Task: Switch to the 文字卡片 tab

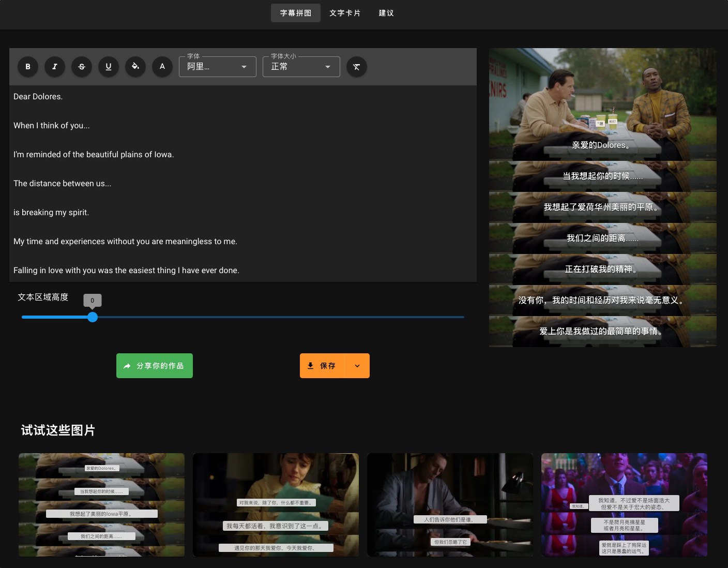Action: coord(345,13)
